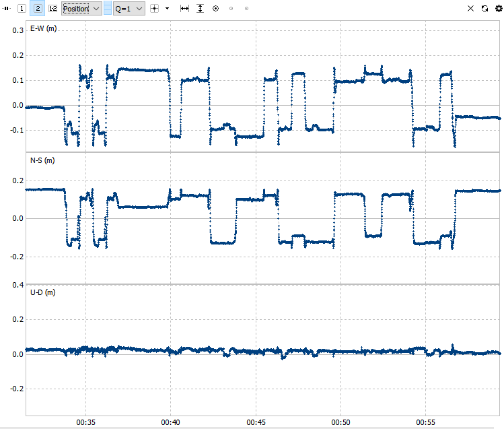Select the three-row panel layout selector

[108, 9]
